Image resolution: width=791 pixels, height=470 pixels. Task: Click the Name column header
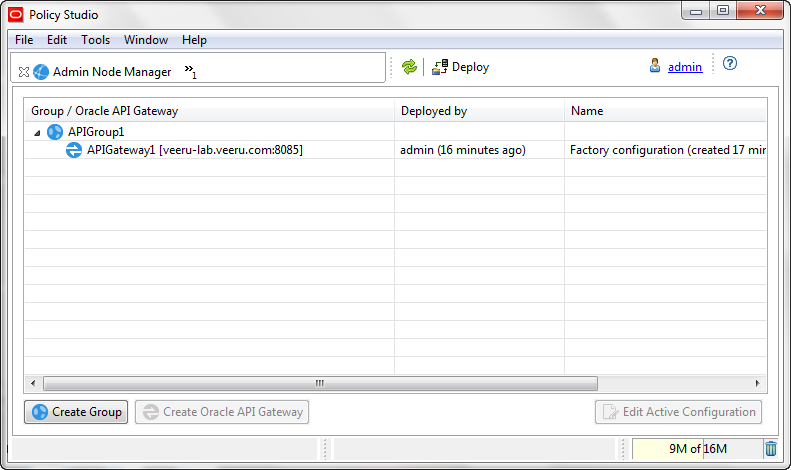665,111
